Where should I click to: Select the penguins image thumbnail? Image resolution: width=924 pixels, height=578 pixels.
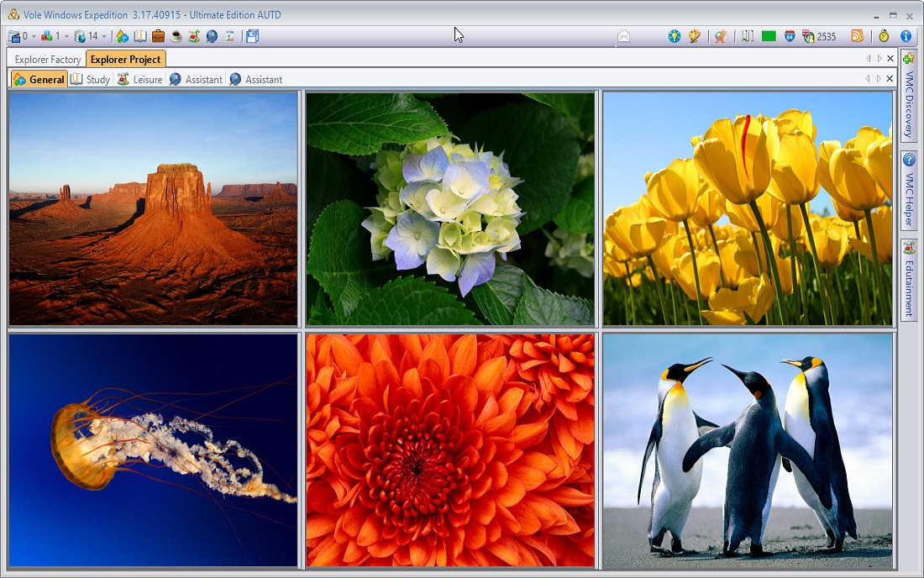pyautogui.click(x=748, y=450)
